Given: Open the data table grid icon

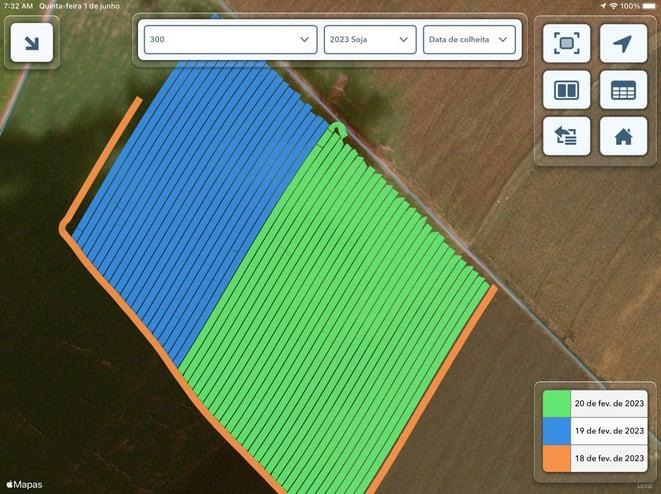Looking at the screenshot, I should (x=623, y=90).
